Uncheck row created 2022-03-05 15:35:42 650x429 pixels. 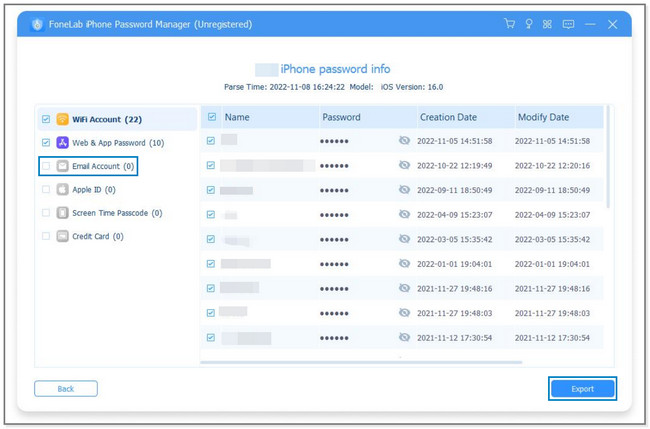pyautogui.click(x=211, y=239)
